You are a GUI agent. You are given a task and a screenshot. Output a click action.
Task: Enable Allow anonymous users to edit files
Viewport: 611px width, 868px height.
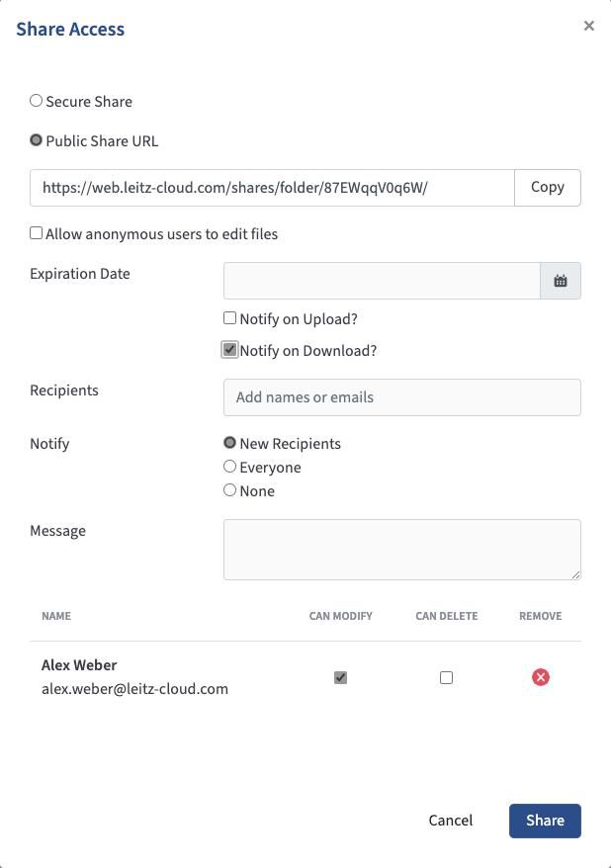pos(37,233)
